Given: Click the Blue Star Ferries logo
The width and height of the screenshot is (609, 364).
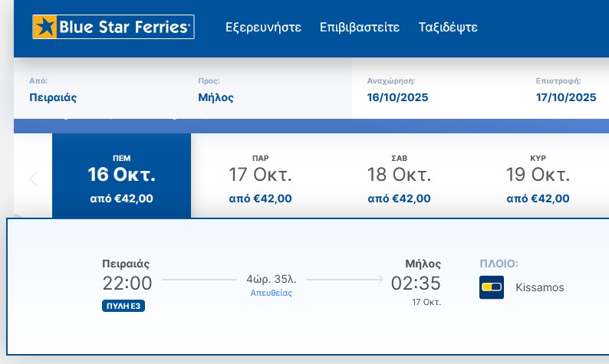Looking at the screenshot, I should [113, 27].
